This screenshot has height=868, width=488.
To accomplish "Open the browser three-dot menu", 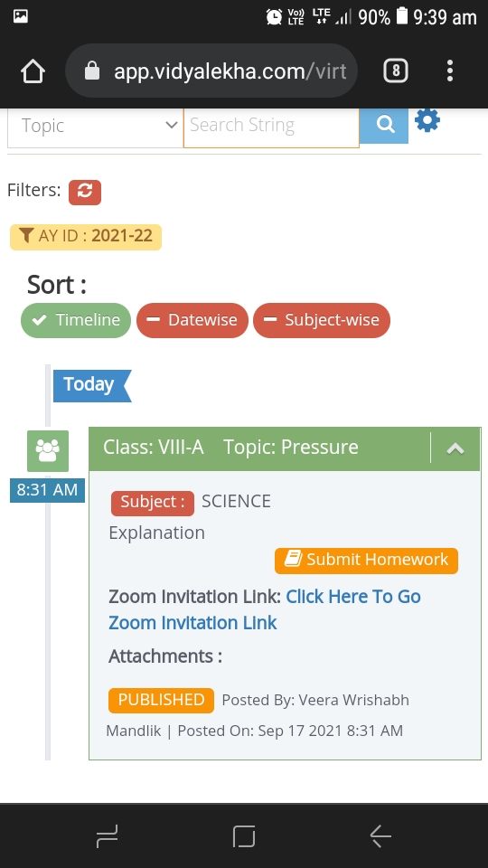I will click(450, 71).
